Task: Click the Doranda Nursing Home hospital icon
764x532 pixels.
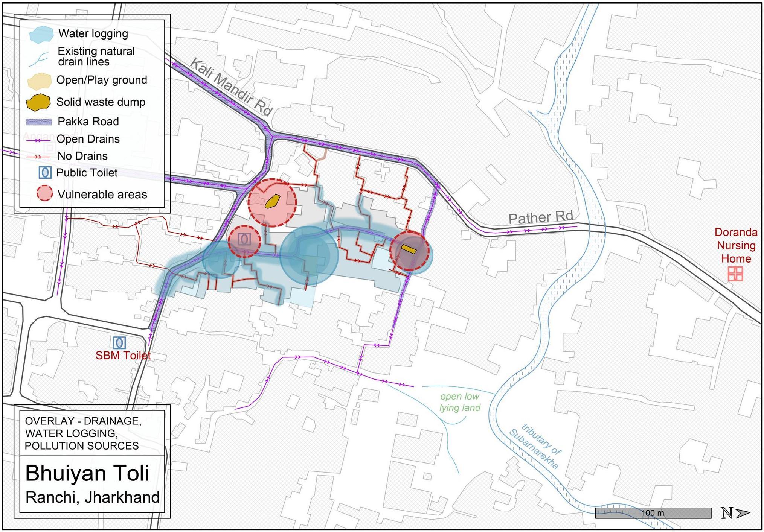Action: coord(735,274)
